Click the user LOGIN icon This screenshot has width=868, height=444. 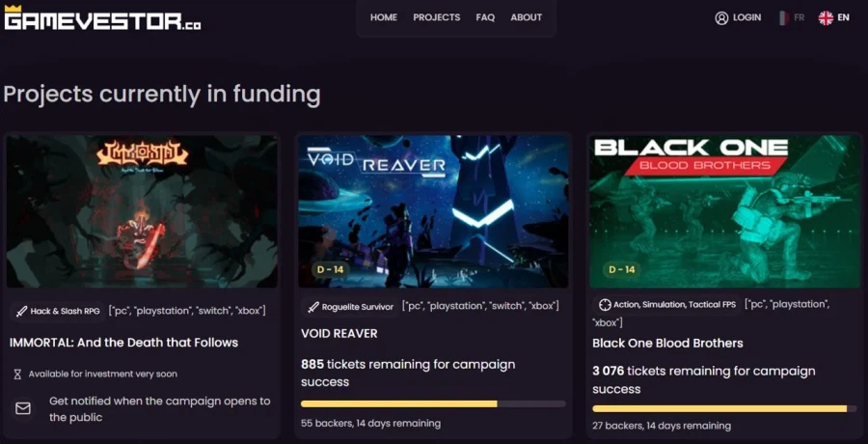(x=721, y=17)
